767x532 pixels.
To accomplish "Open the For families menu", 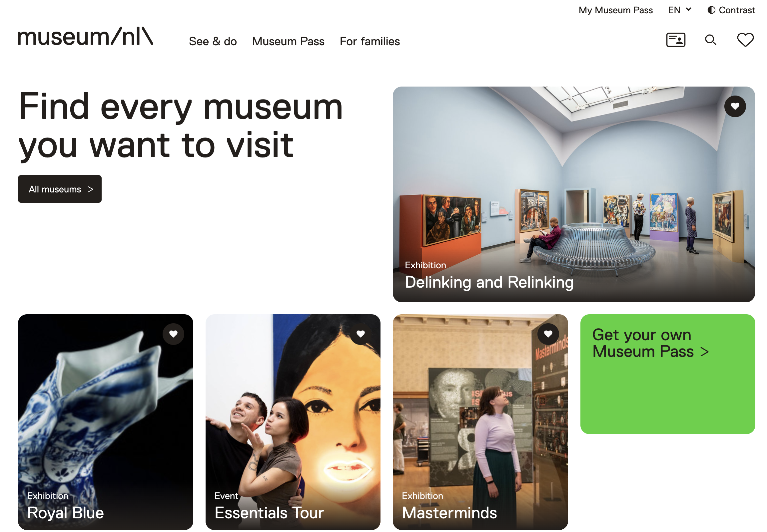I will (x=370, y=41).
